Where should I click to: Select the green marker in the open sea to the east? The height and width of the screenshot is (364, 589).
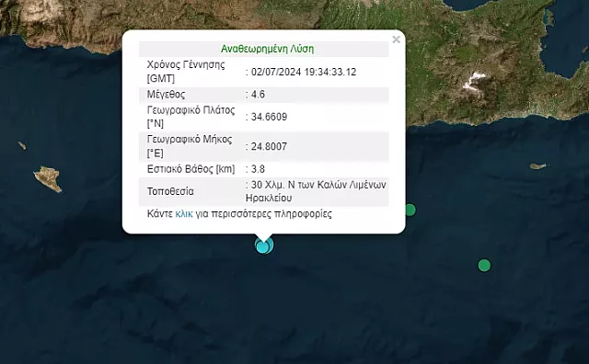coord(484,265)
